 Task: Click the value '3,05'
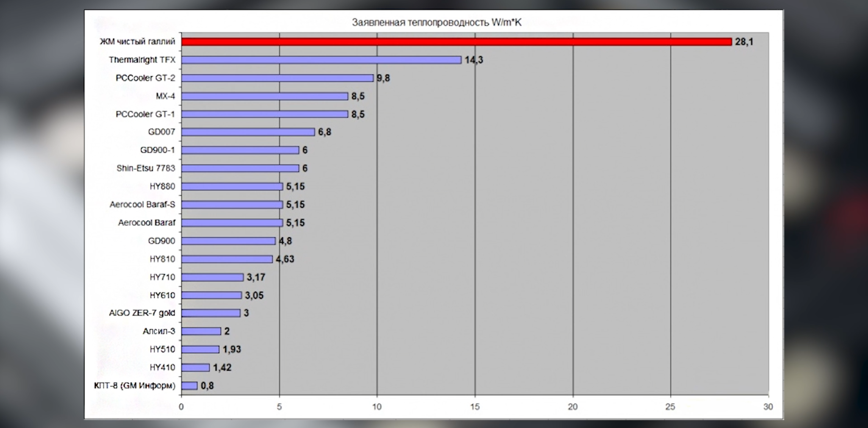[254, 295]
